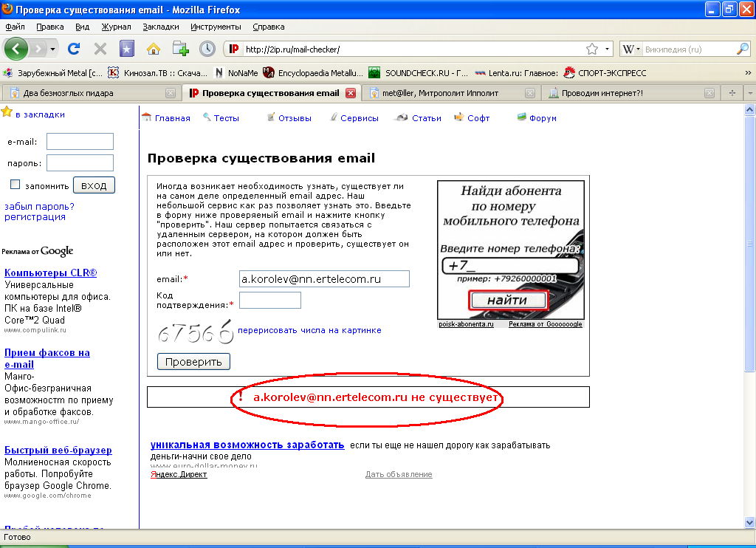Image resolution: width=756 pixels, height=548 pixels.
Task: Expand the bookmarks toolbar overflow chevron
Action: 748,72
